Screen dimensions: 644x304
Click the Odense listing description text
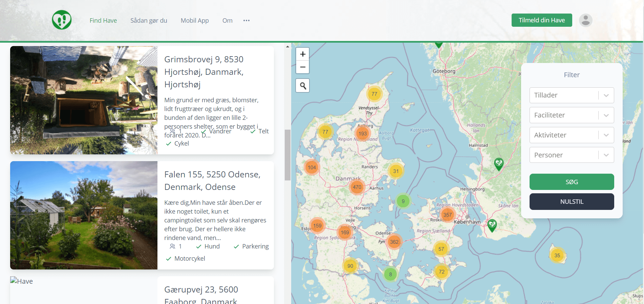click(215, 220)
